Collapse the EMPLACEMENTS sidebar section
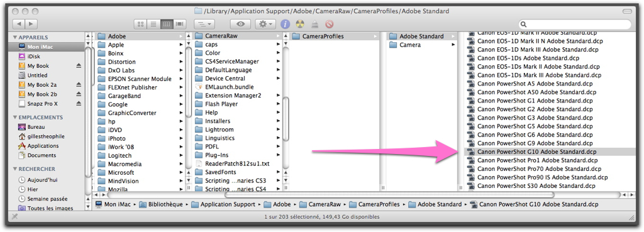The image size is (644, 232). click(x=15, y=118)
